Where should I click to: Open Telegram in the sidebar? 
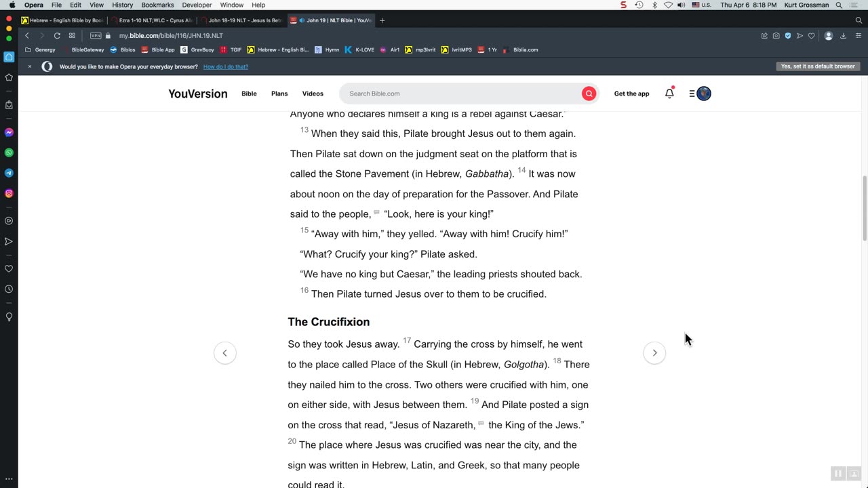[9, 173]
